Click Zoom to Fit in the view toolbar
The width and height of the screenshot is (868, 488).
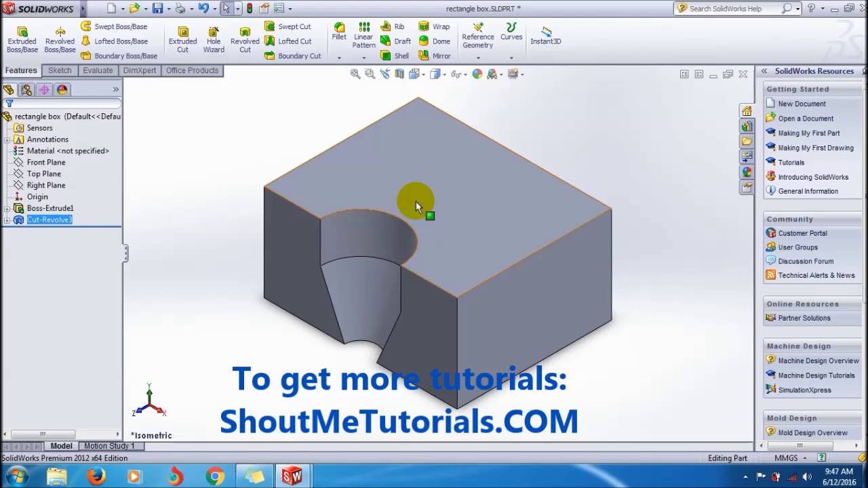[x=355, y=74]
